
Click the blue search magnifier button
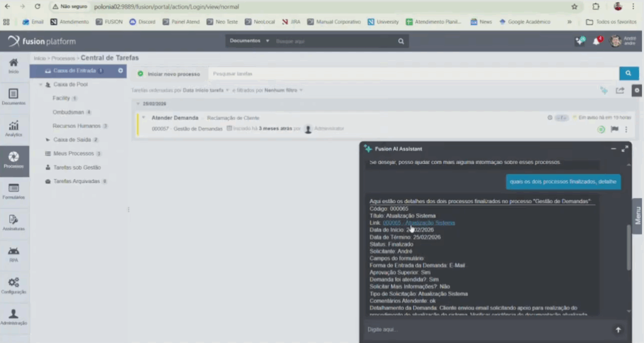tap(628, 73)
